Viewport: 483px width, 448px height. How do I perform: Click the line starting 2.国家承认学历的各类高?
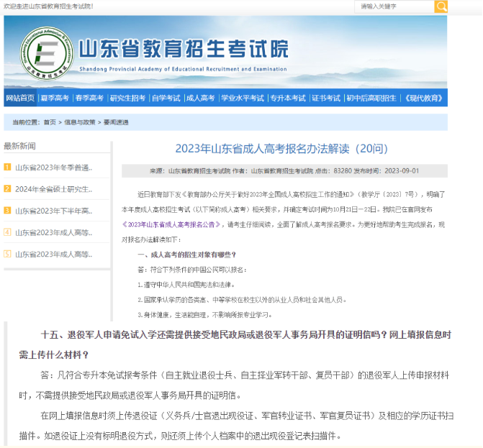(242, 300)
